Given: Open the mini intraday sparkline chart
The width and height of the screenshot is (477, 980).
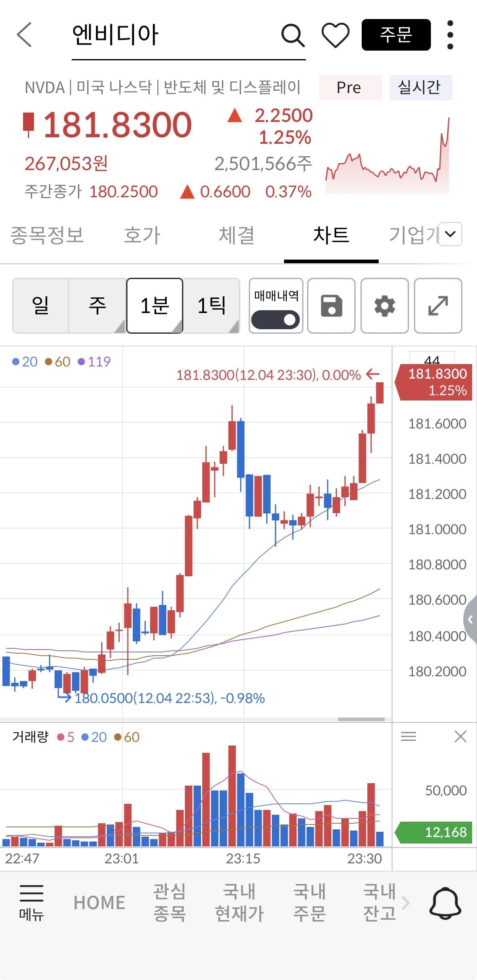Looking at the screenshot, I should point(388,156).
